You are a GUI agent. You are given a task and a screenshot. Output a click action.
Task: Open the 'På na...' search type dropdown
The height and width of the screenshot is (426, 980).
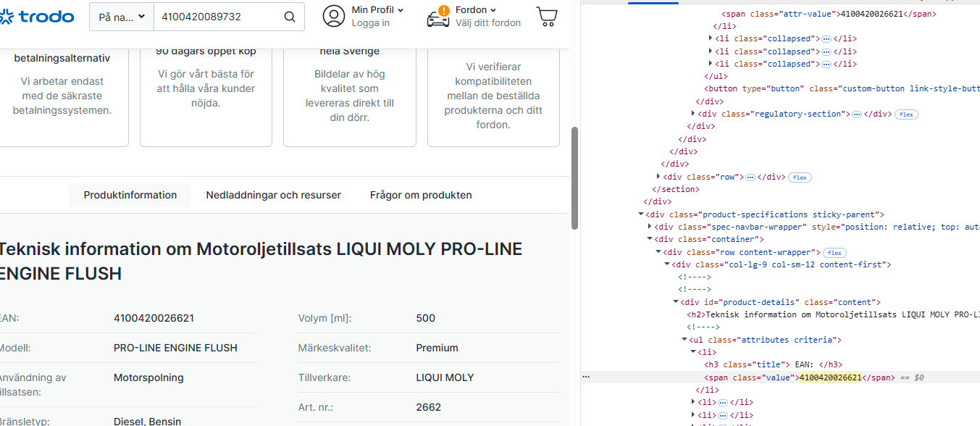coord(122,17)
